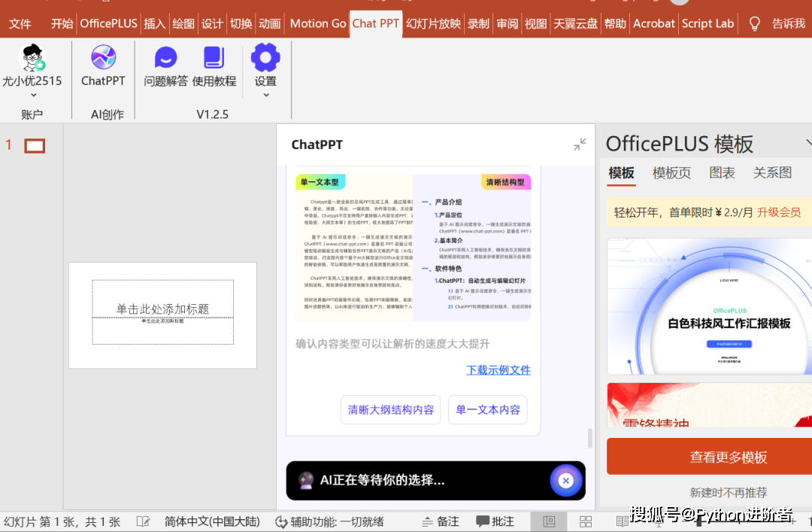Click the 问题解答 help icon
Image resolution: width=812 pixels, height=532 pixels.
point(165,59)
